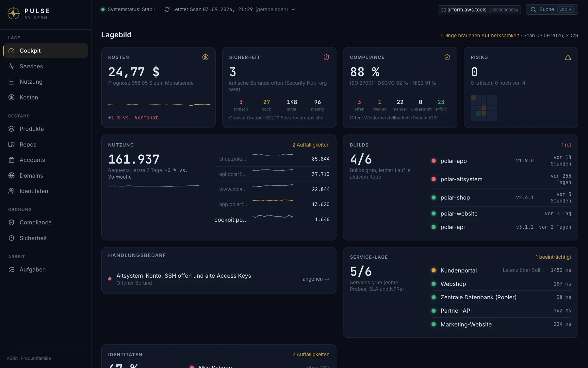Screen dimensions: 588x368
Task: Click the dollar coin icon in Kosten card
Action: (205, 57)
